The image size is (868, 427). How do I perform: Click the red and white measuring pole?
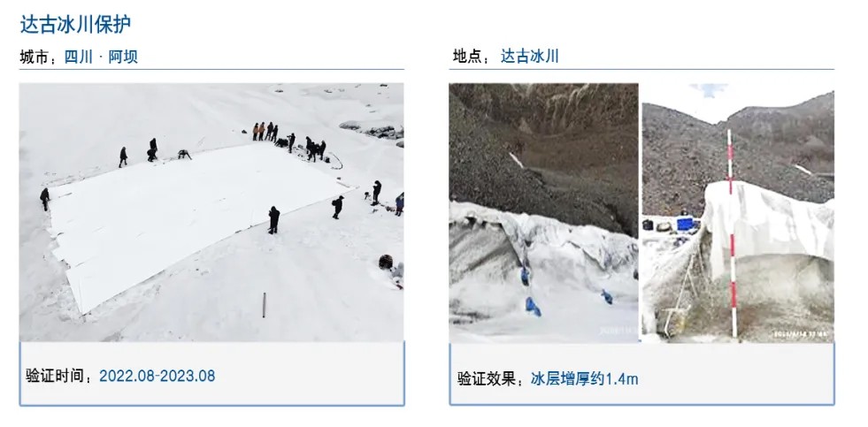[x=732, y=233]
